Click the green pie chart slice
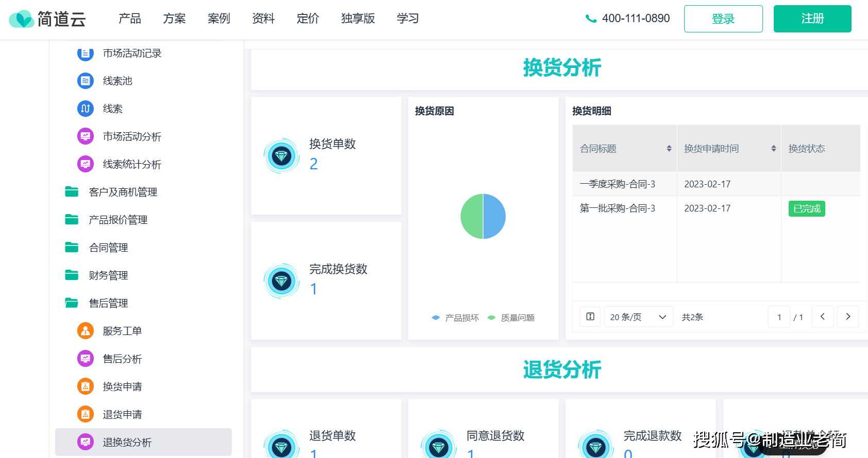The height and width of the screenshot is (458, 868). click(471, 216)
